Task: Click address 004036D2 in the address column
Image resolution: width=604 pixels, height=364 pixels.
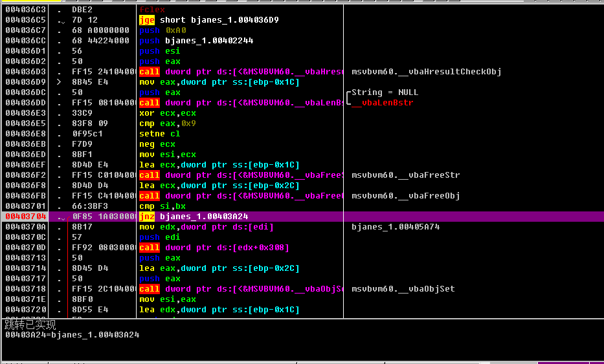Action: click(x=25, y=61)
